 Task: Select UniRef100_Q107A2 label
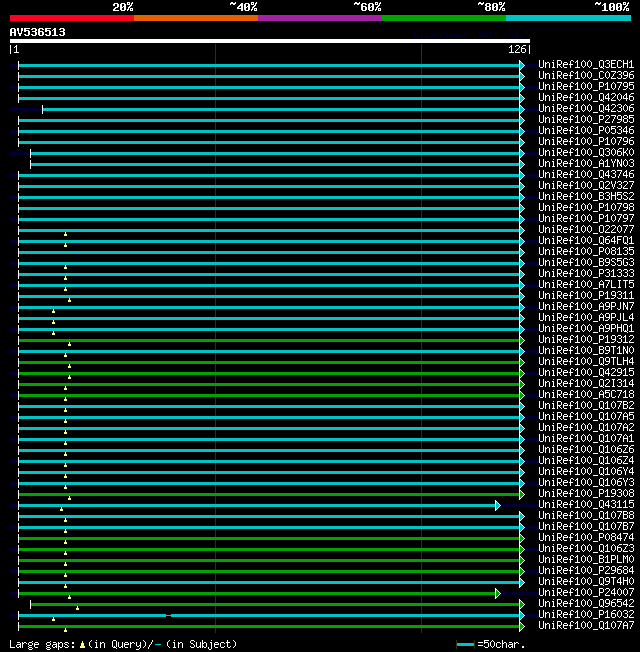coord(586,427)
